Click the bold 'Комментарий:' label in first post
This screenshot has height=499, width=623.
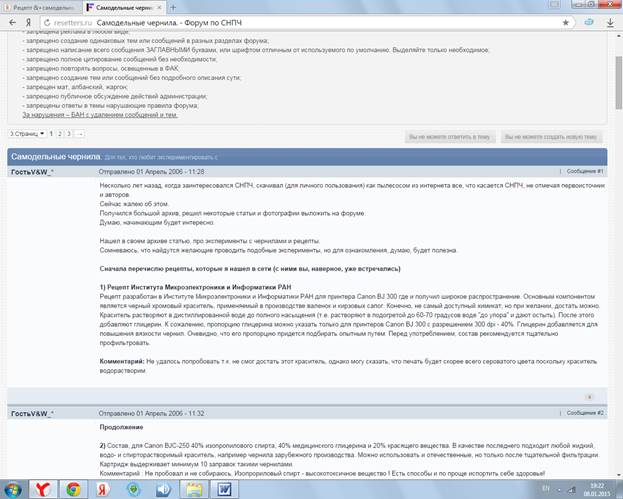pos(122,362)
